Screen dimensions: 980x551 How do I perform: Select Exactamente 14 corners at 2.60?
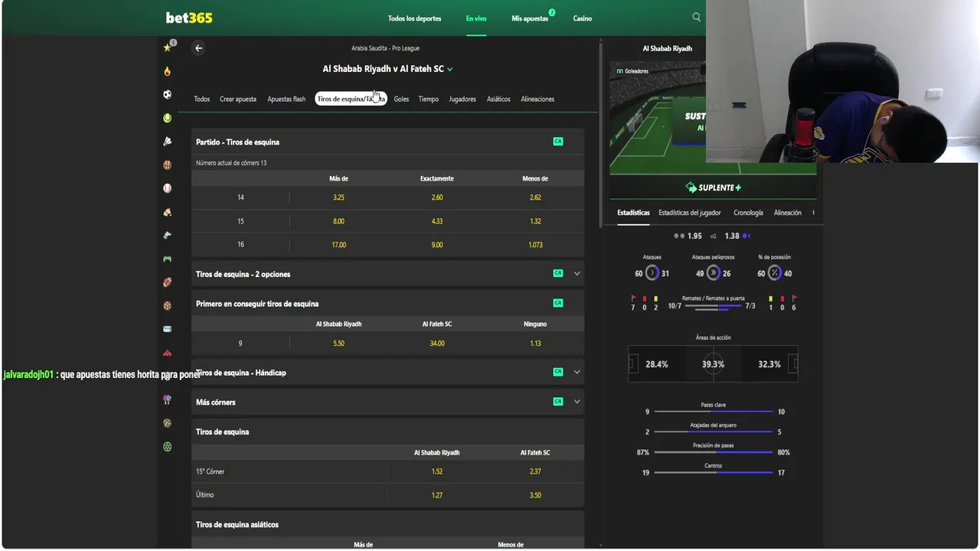click(x=437, y=197)
